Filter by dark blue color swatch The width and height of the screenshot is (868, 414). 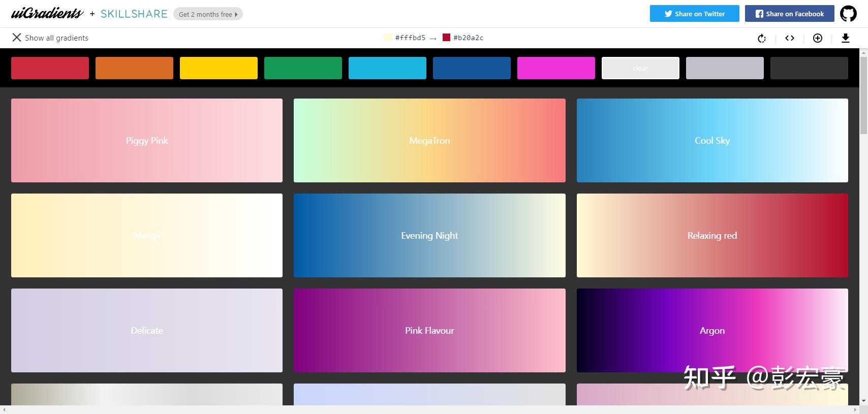pyautogui.click(x=472, y=68)
